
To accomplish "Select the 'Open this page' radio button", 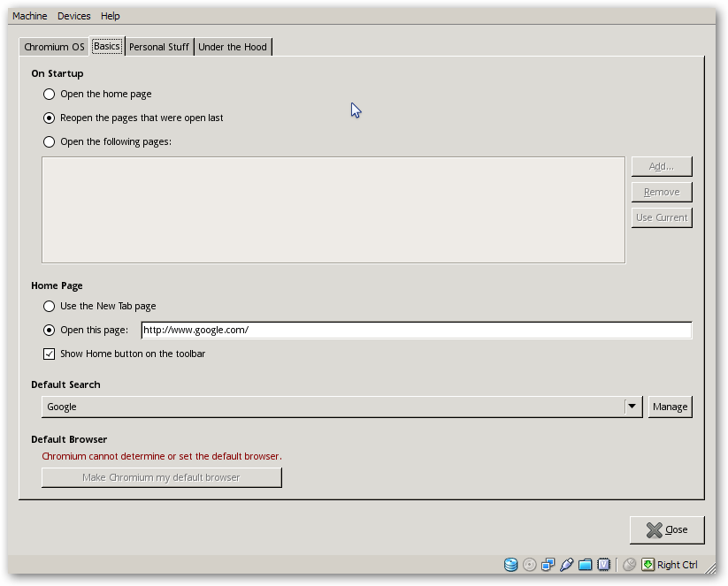I will pos(49,330).
